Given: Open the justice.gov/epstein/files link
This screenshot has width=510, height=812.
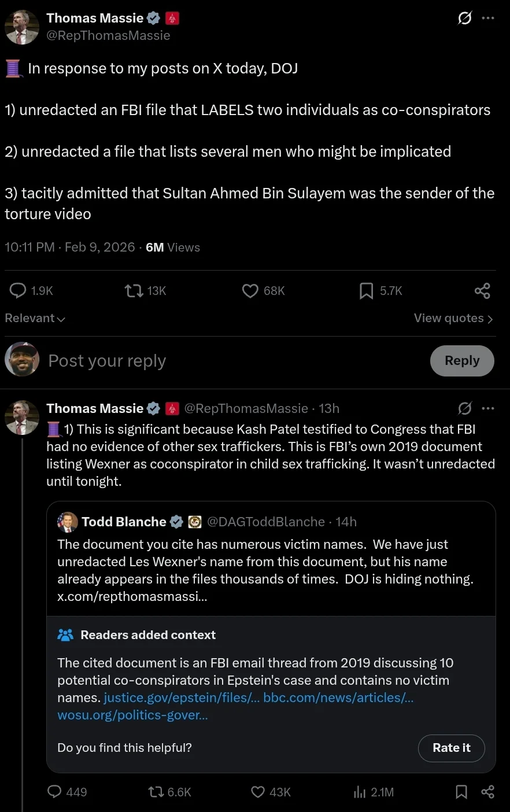Looking at the screenshot, I should 182,697.
